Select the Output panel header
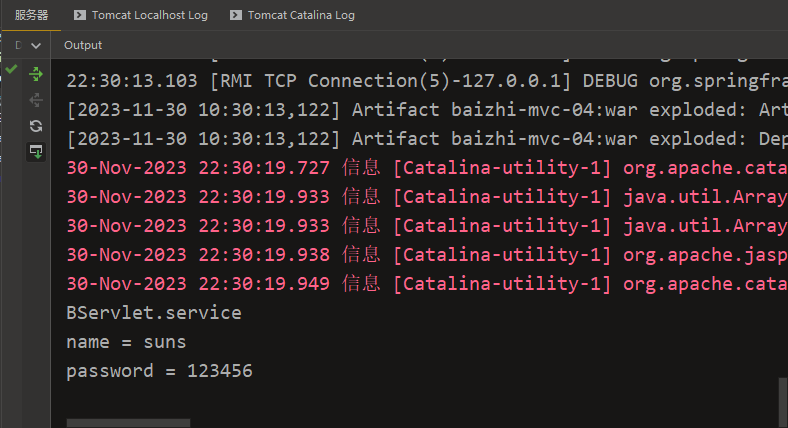Image resolution: width=788 pixels, height=428 pixels. [83, 45]
